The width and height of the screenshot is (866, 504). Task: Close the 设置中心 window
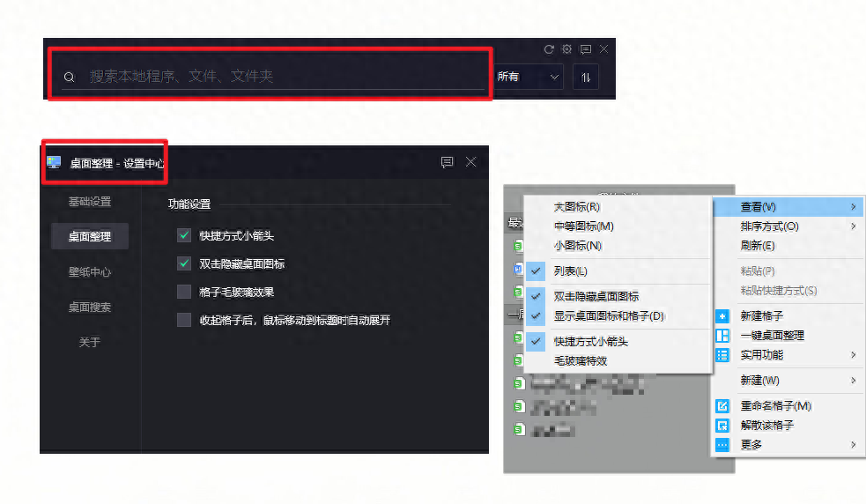coord(470,162)
